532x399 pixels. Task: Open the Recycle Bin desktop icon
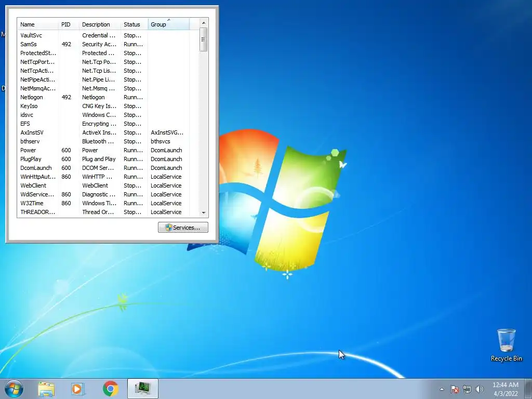[x=506, y=345]
